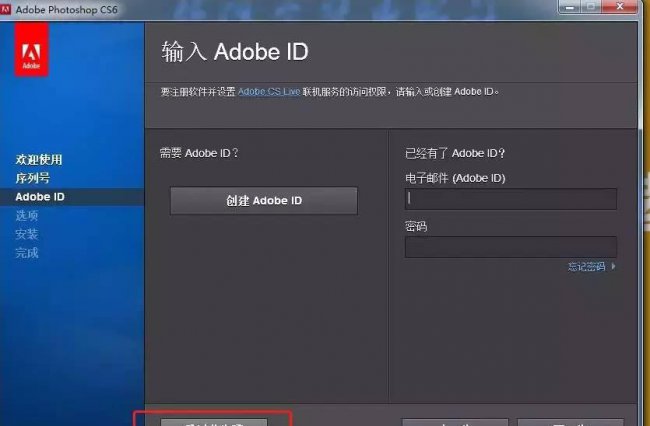
Task: Click the 电子邮件 (Adobe ID) label
Action: (x=455, y=178)
